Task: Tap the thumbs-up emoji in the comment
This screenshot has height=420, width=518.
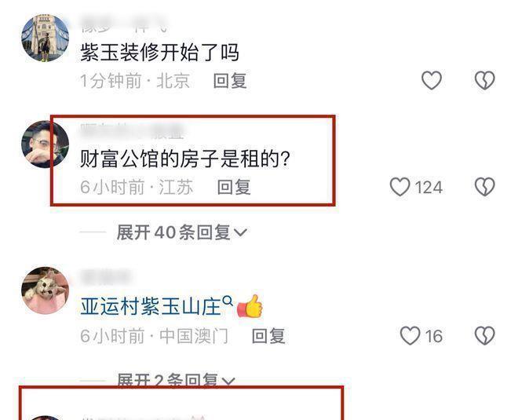Action: [x=250, y=306]
